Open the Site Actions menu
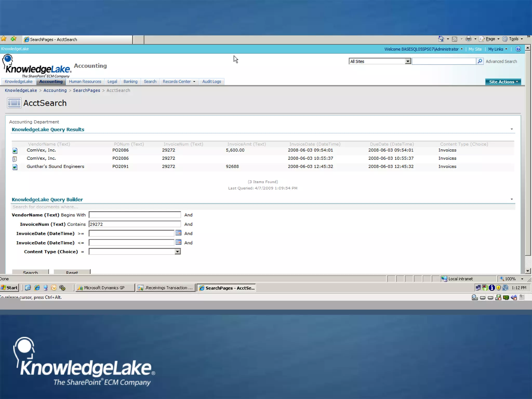This screenshot has height=399, width=532. pos(503,82)
